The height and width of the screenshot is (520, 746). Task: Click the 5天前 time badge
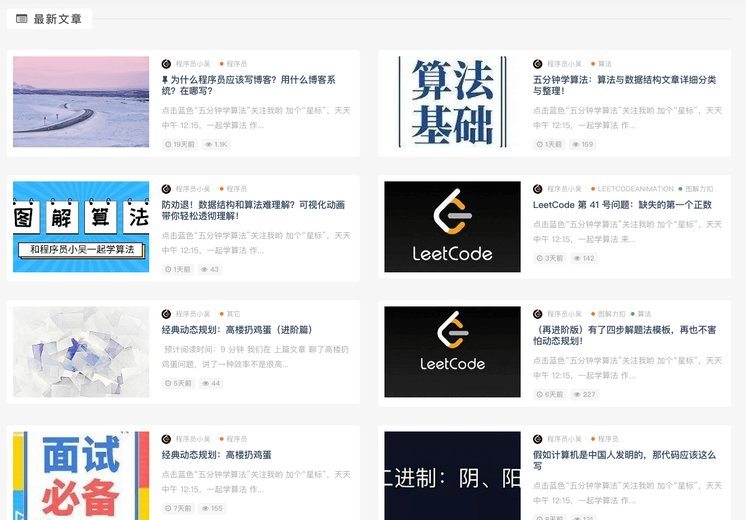point(178,383)
